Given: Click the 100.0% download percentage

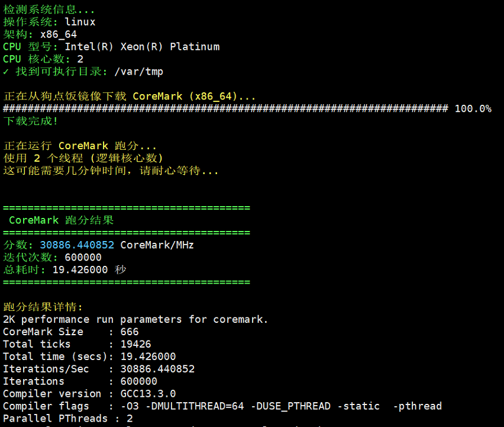Looking at the screenshot, I should tap(473, 109).
